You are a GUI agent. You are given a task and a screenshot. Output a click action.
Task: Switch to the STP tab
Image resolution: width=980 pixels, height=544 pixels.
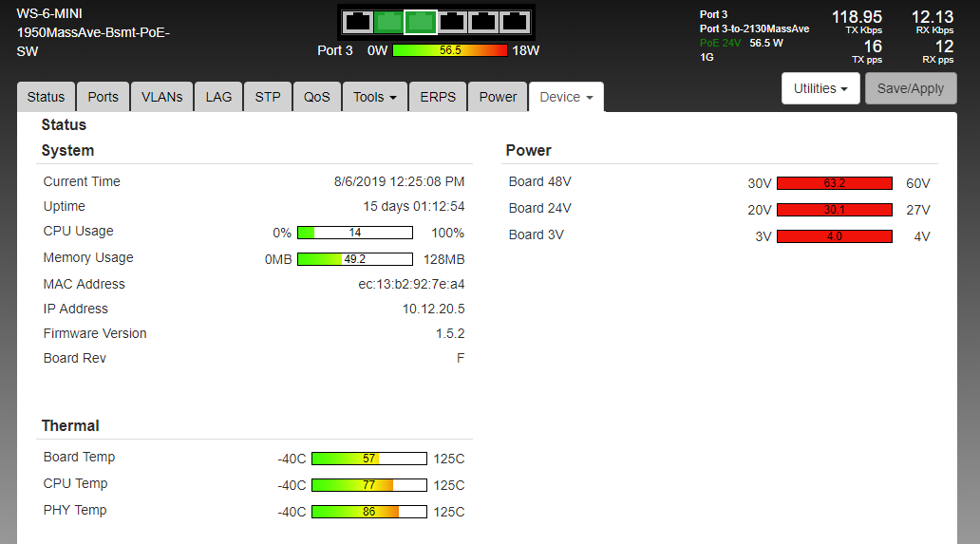pos(268,97)
